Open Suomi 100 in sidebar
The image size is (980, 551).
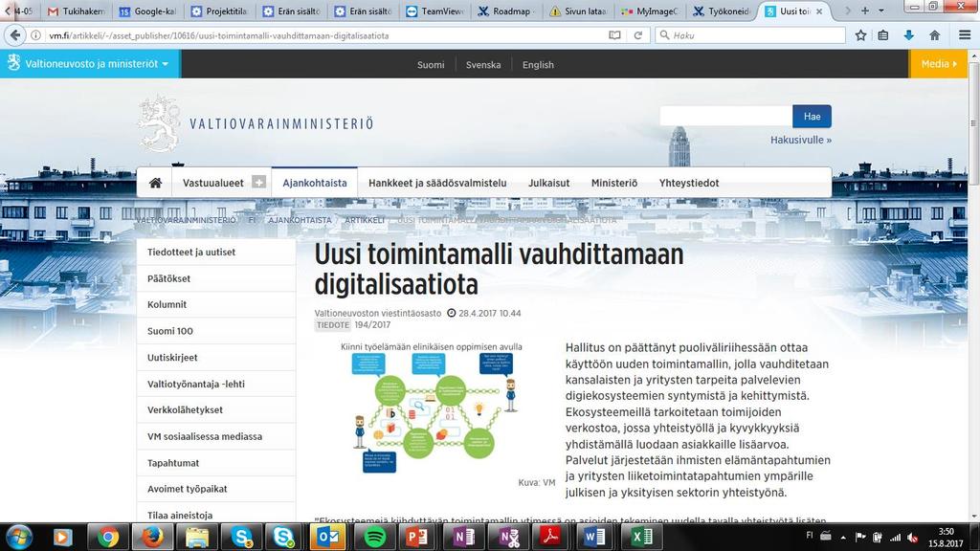point(216,331)
